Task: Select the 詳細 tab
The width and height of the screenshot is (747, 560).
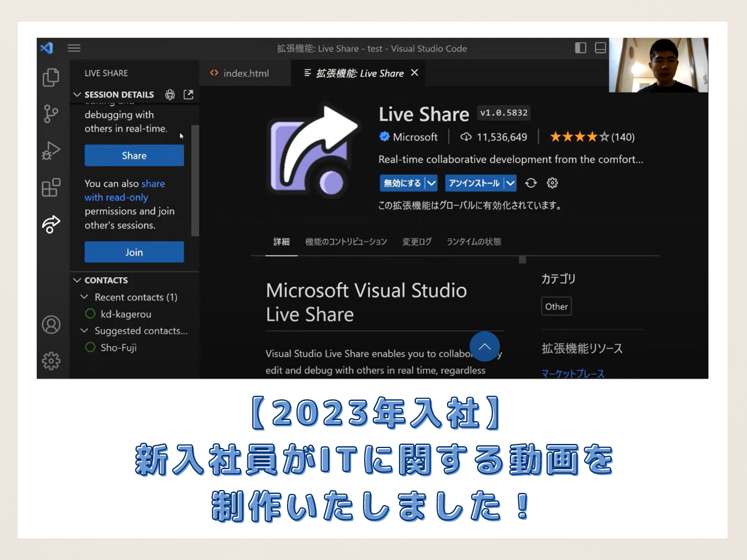Action: pyautogui.click(x=281, y=242)
